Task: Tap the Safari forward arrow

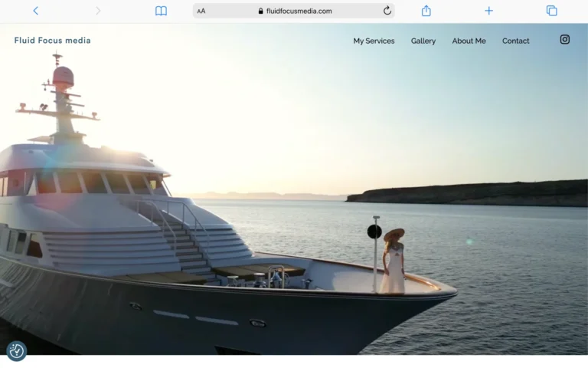Action: (x=98, y=11)
